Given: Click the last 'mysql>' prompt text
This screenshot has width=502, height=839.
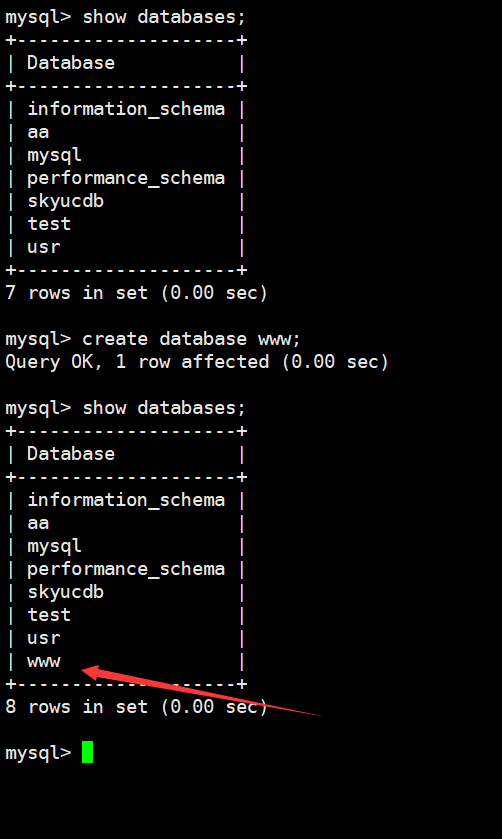Looking at the screenshot, I should [x=38, y=753].
